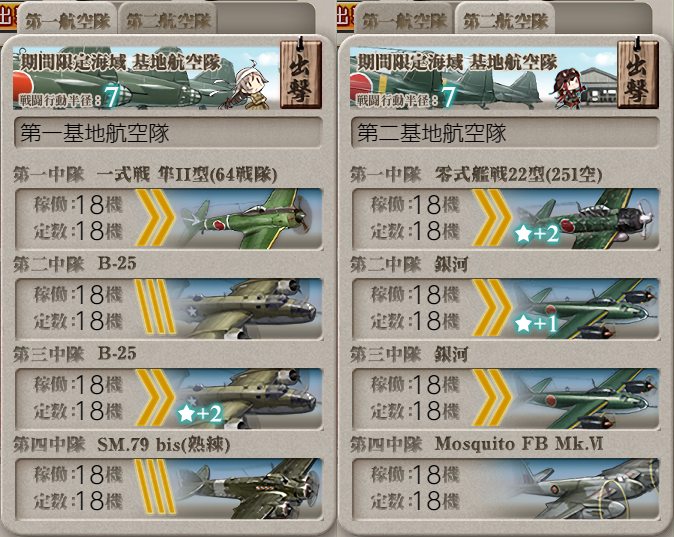Click the red-orange 出 button at top left
Screen dimensions: 674x537
point(8,17)
